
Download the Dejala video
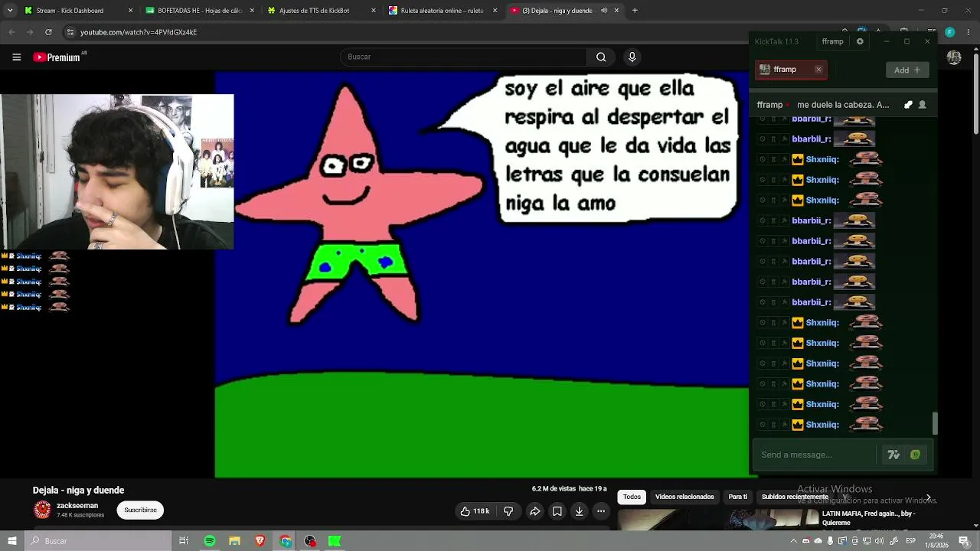coord(579,511)
